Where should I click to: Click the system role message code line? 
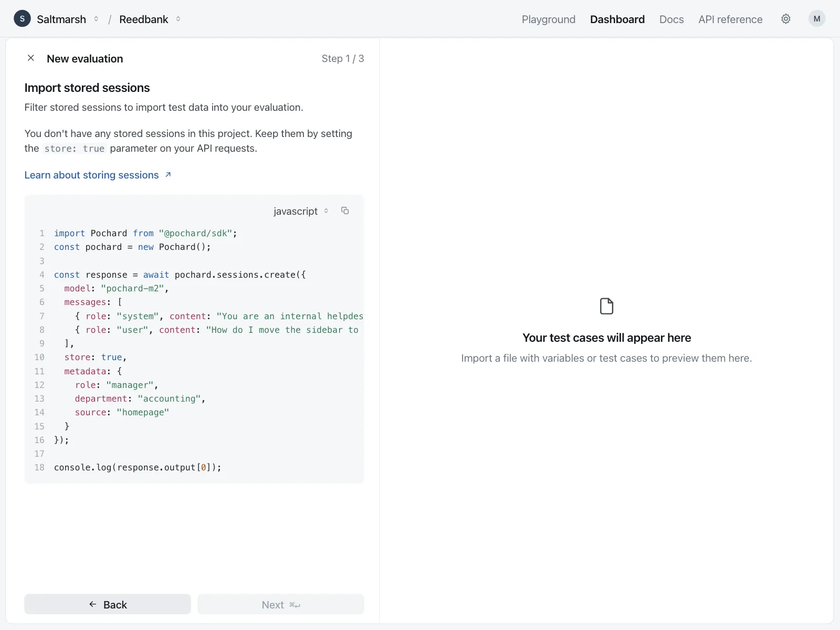pos(219,316)
